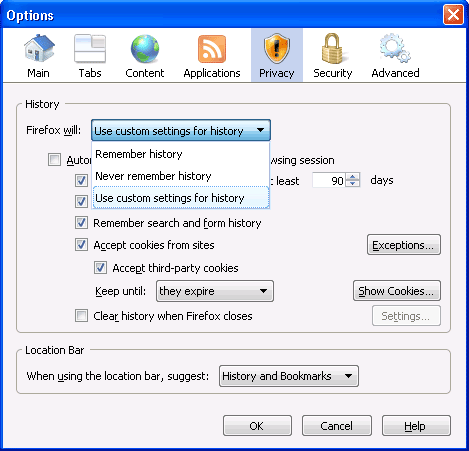
Task: Uncheck the checkbox beside the 90 days setting
Action: tap(81, 181)
